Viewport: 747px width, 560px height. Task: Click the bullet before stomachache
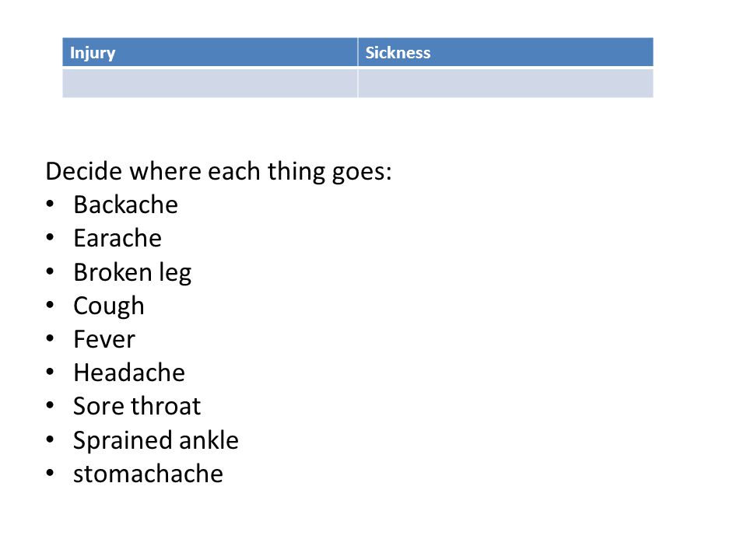[50, 473]
